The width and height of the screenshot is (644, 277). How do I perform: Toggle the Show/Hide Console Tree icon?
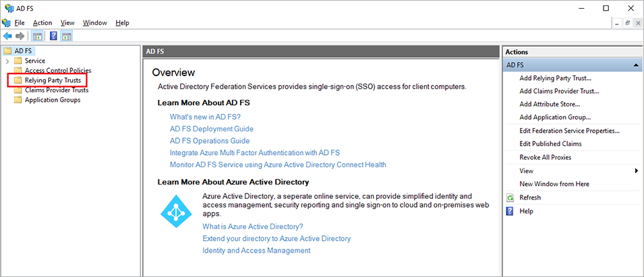point(37,36)
